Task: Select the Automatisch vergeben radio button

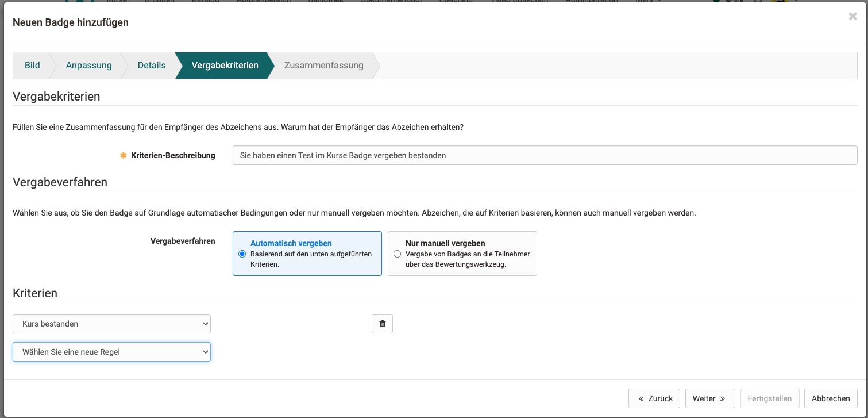Action: [x=242, y=254]
